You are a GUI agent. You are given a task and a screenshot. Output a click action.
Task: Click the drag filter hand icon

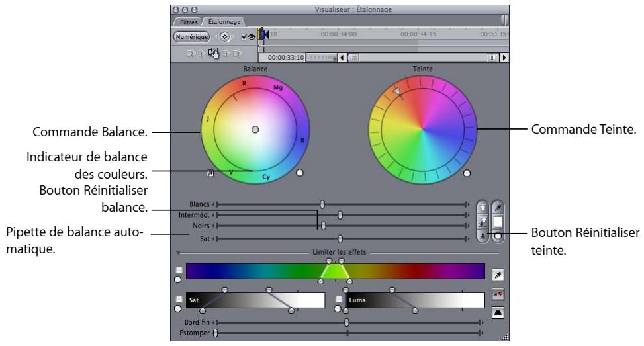click(x=214, y=53)
